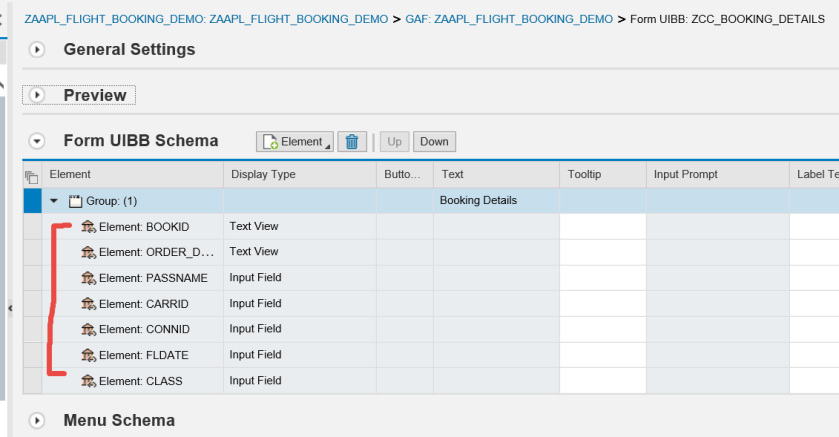The width and height of the screenshot is (839, 437).
Task: Open the Element add dropdown button
Action: [x=295, y=142]
